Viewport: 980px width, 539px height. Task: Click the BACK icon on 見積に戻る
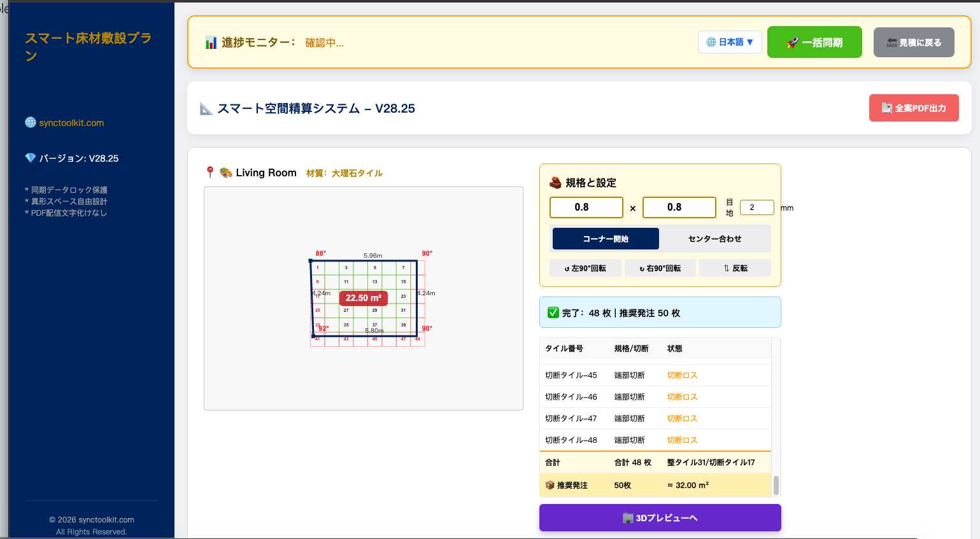(x=892, y=43)
